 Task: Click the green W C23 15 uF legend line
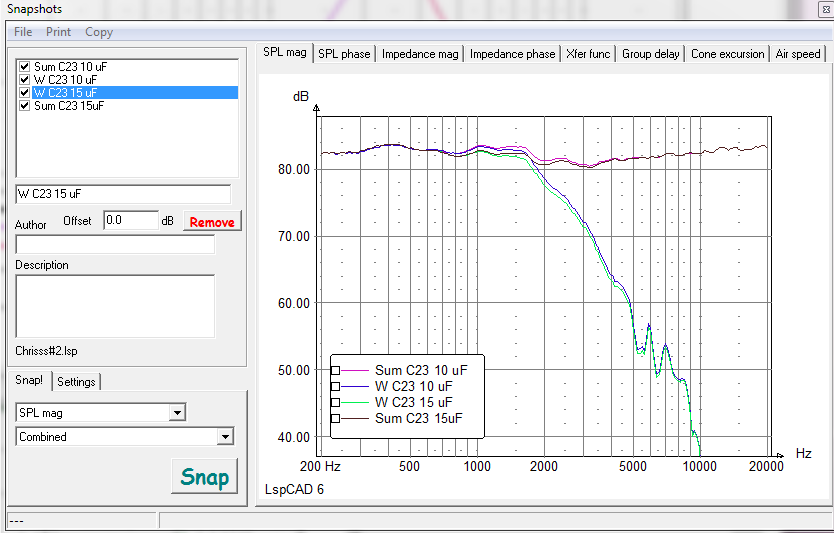354,402
